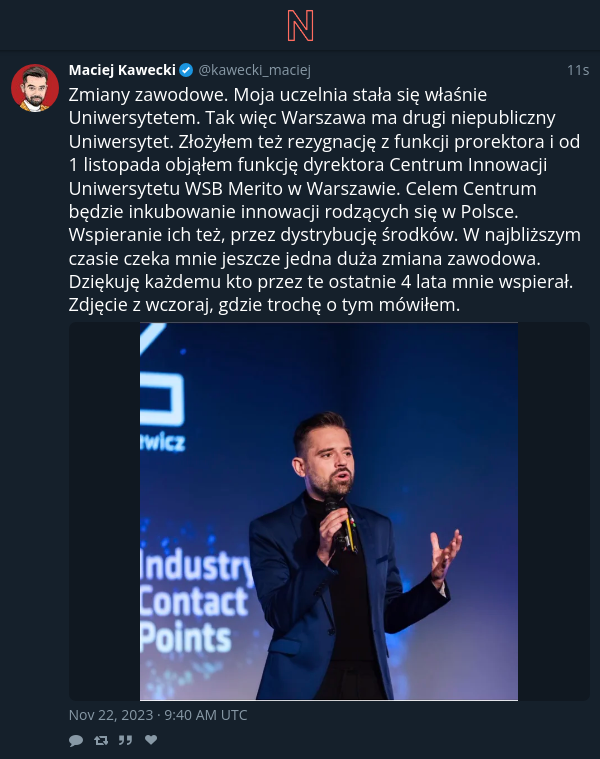Click the reply speech bubble icon
600x759 pixels.
(x=76, y=740)
